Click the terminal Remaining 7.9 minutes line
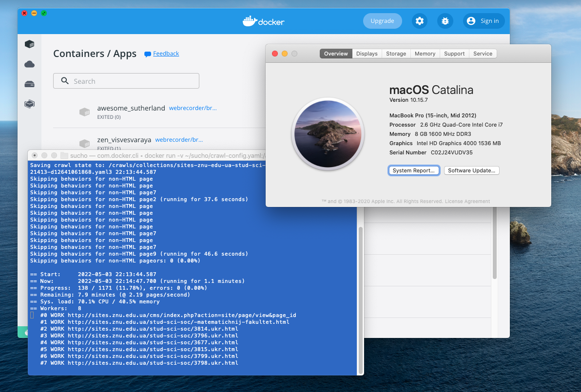 point(110,295)
